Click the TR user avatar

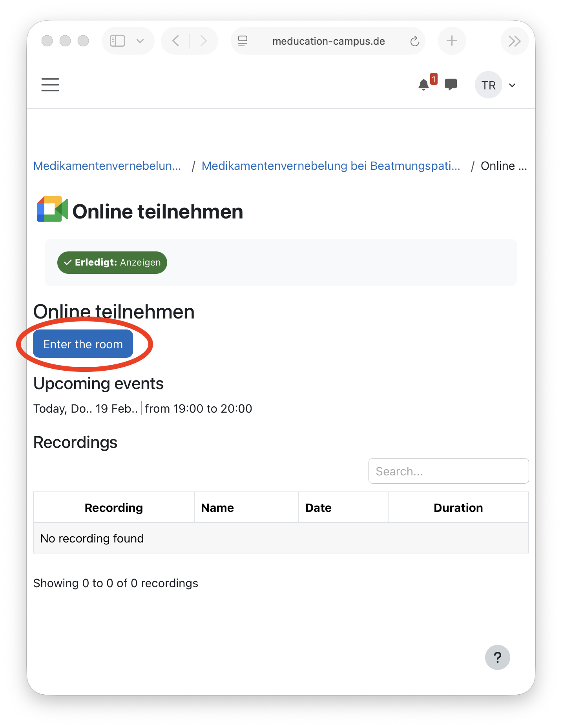[488, 85]
